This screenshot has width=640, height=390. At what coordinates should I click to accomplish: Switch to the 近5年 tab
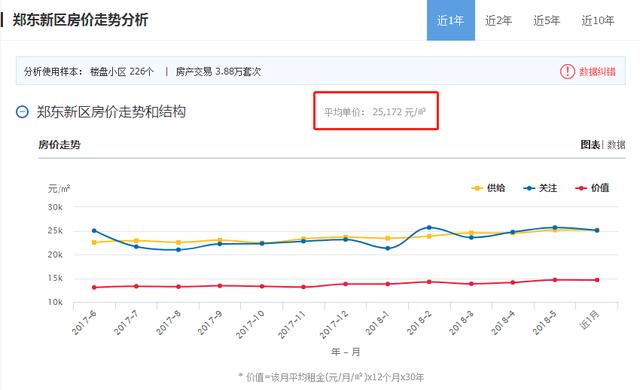[547, 20]
